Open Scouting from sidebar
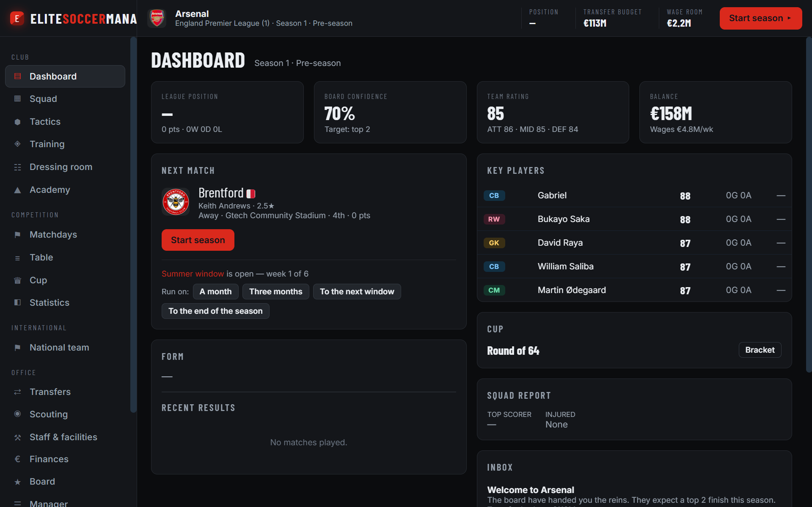812x507 pixels. 65,414
